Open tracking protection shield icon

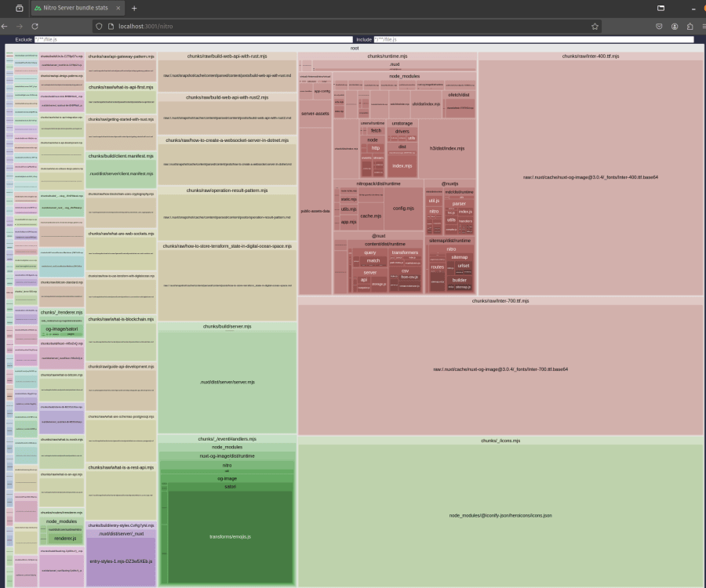click(x=99, y=27)
